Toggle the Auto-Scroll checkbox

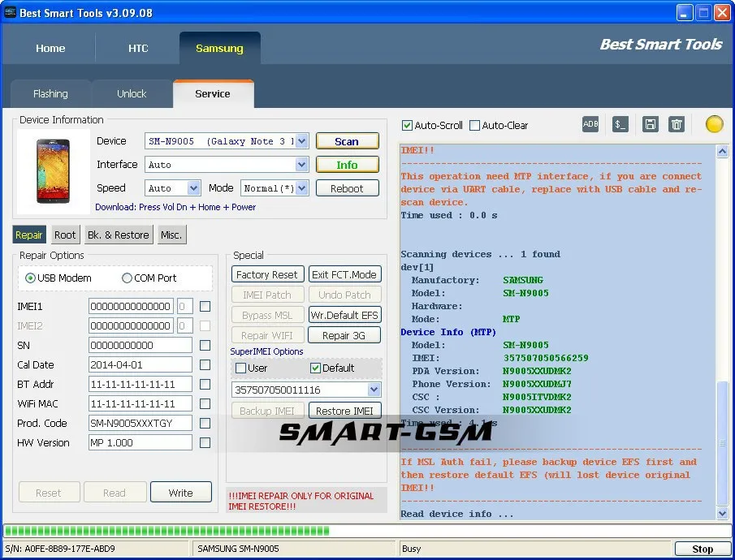(407, 126)
